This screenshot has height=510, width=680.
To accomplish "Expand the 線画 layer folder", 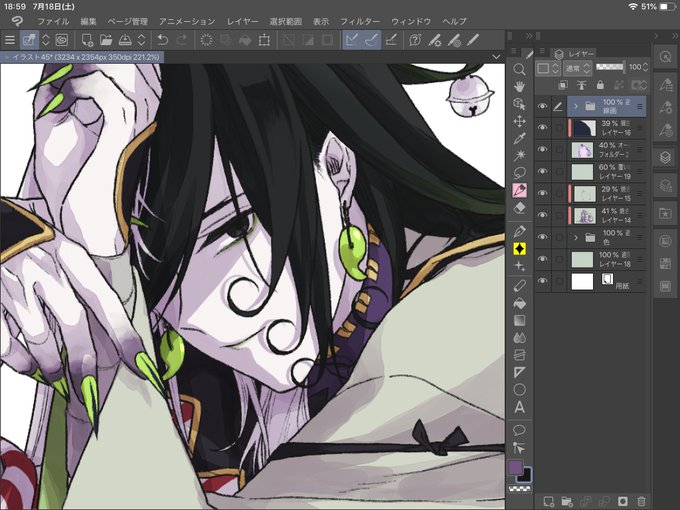I will click(x=575, y=106).
